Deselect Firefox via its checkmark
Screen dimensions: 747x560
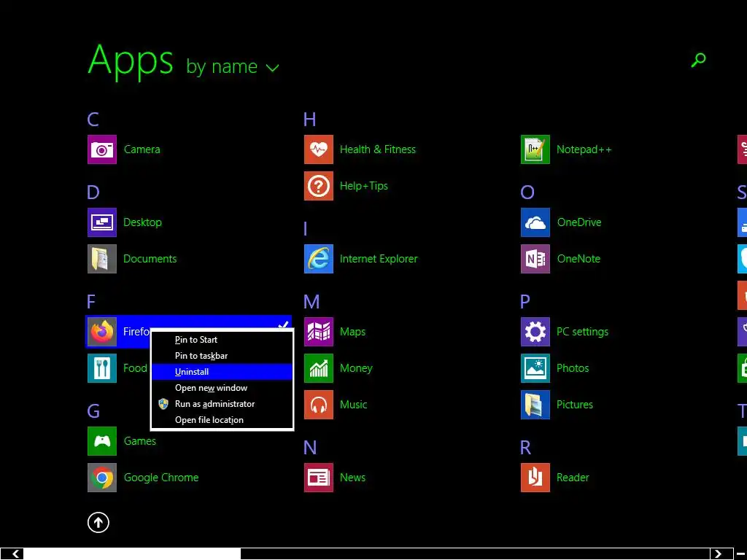284,325
